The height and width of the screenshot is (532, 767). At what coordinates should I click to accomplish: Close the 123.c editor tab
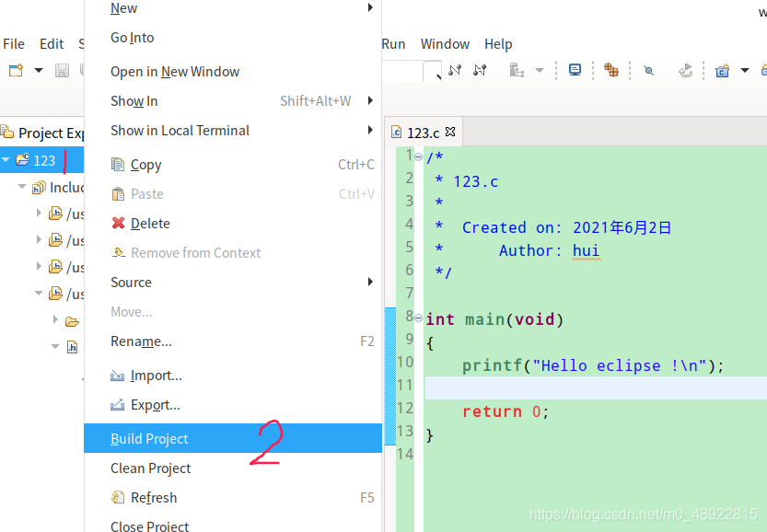[450, 132]
